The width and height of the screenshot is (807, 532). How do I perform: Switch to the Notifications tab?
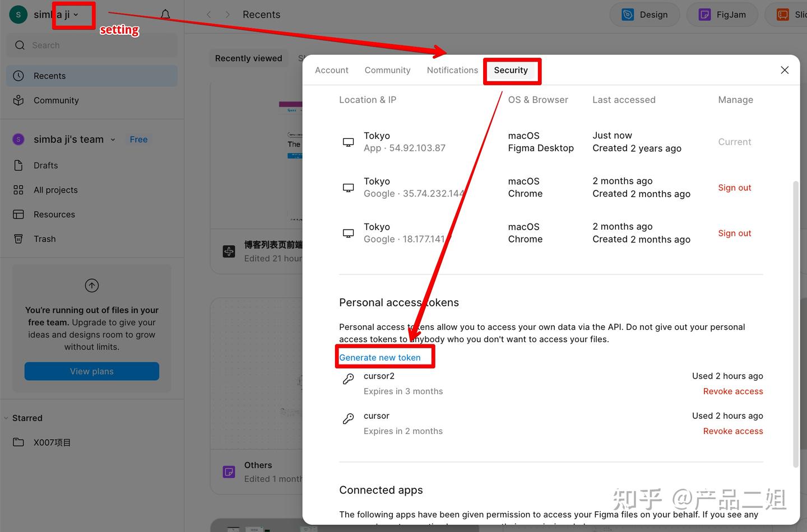pyautogui.click(x=452, y=70)
